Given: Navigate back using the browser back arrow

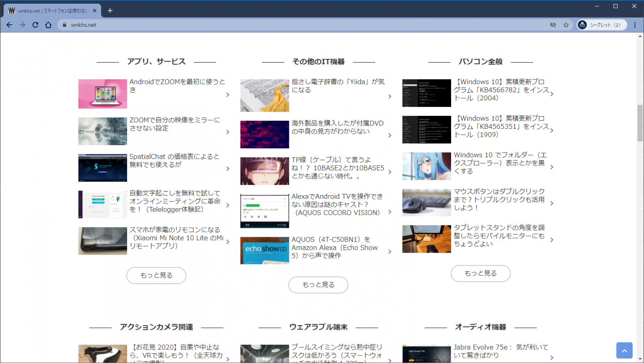Looking at the screenshot, I should 9,25.
